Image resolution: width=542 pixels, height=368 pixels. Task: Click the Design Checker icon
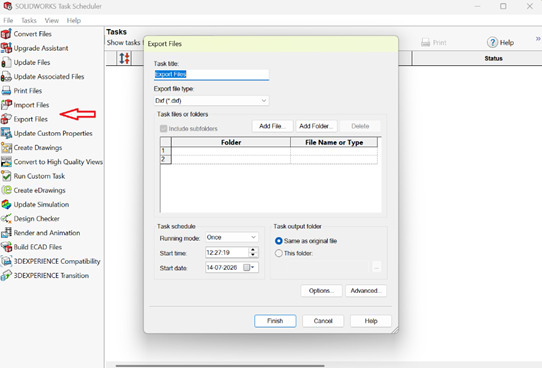tap(6, 219)
